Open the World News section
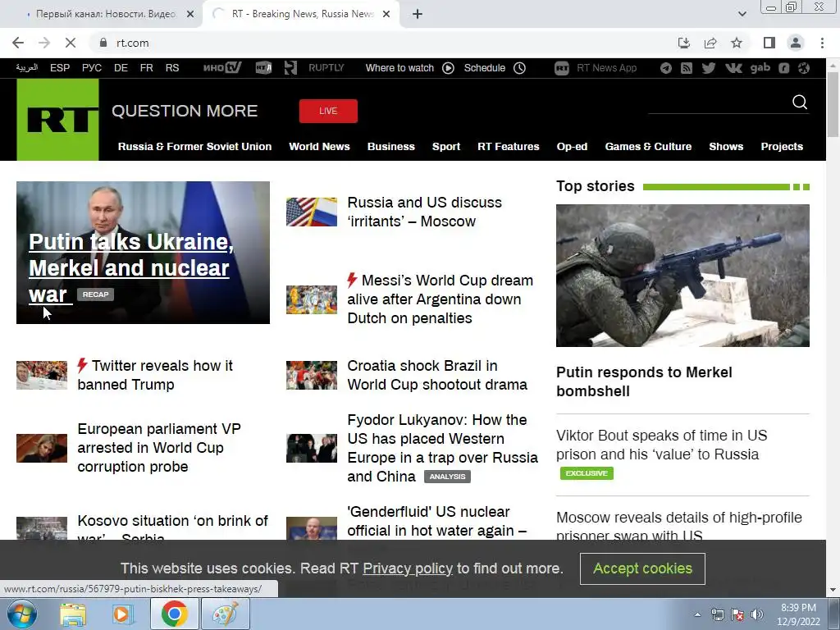Viewport: 840px width, 630px height. pos(319,146)
